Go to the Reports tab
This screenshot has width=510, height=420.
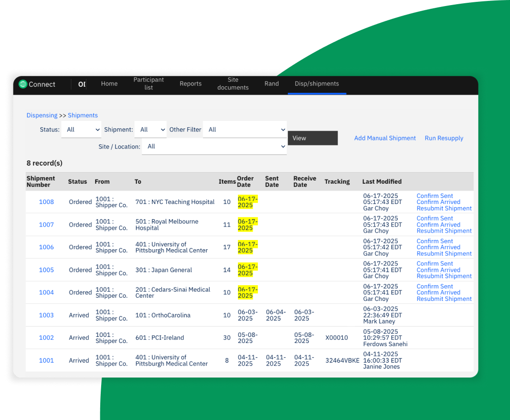(x=190, y=84)
